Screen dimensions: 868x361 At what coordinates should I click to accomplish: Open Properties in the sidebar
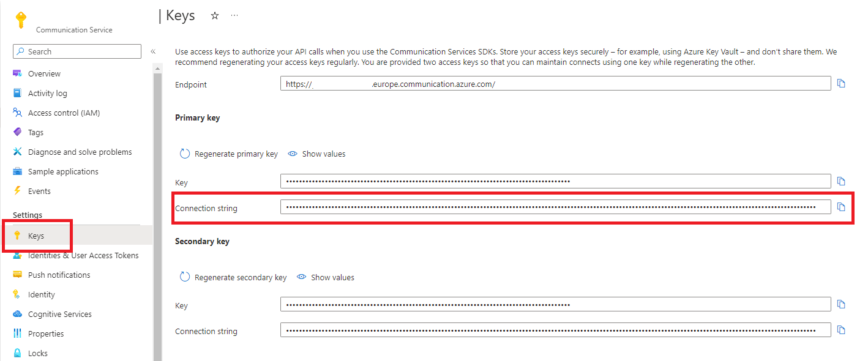[46, 334]
